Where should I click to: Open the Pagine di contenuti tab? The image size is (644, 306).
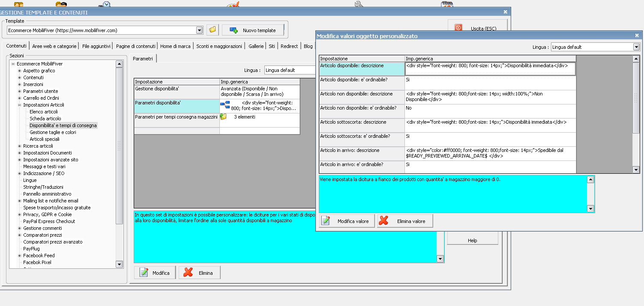(135, 46)
